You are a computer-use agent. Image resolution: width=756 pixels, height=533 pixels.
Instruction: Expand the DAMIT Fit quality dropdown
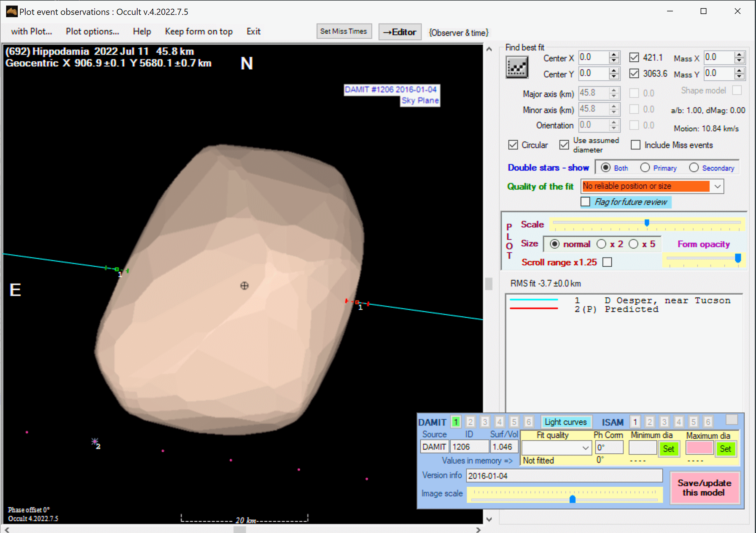tap(585, 448)
